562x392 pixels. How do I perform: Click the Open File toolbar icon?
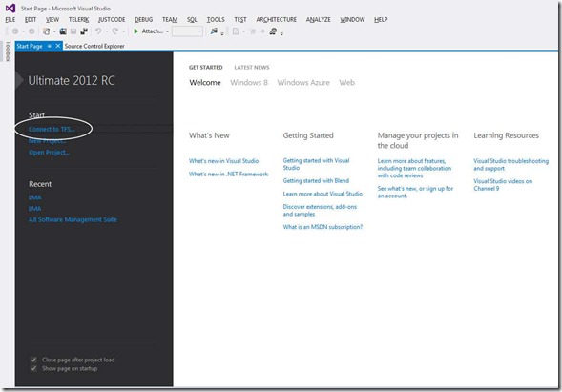coord(63,31)
